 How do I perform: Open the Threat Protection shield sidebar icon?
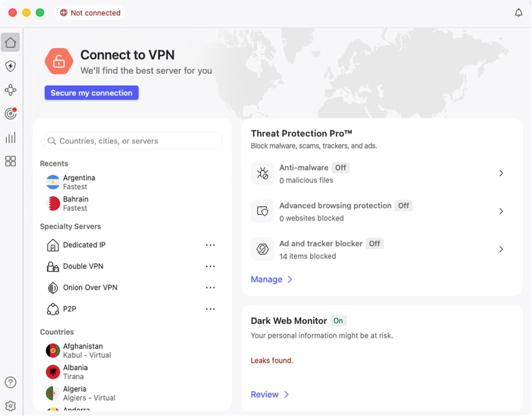(11, 66)
